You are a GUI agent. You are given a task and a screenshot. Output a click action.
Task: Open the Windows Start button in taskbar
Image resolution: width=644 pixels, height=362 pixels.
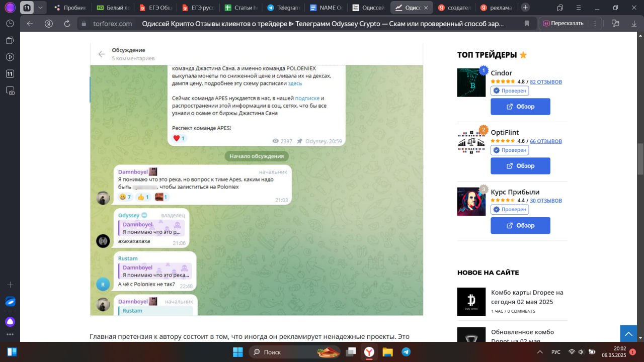click(x=237, y=352)
